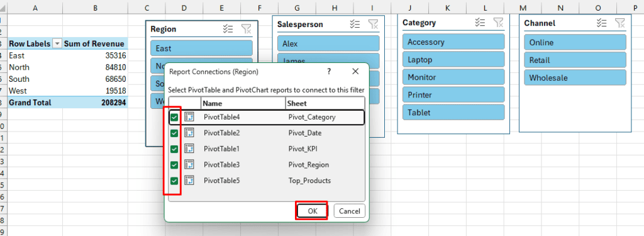This screenshot has width=644, height=236.
Task: Uncheck the PivotTable1 checkbox
Action: click(175, 149)
